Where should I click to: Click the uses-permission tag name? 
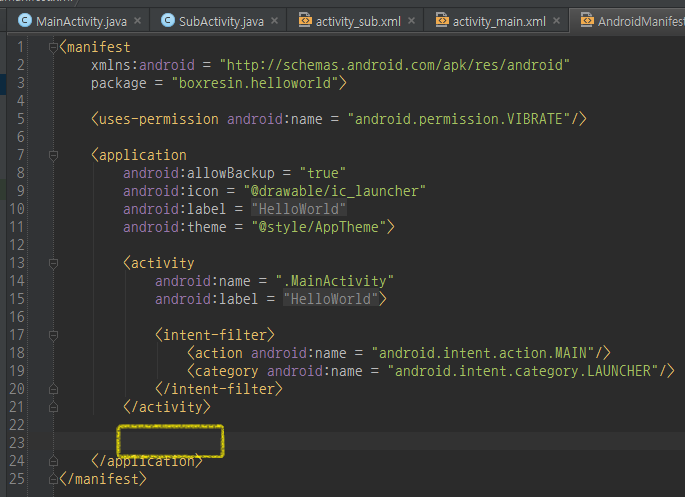(x=159, y=119)
